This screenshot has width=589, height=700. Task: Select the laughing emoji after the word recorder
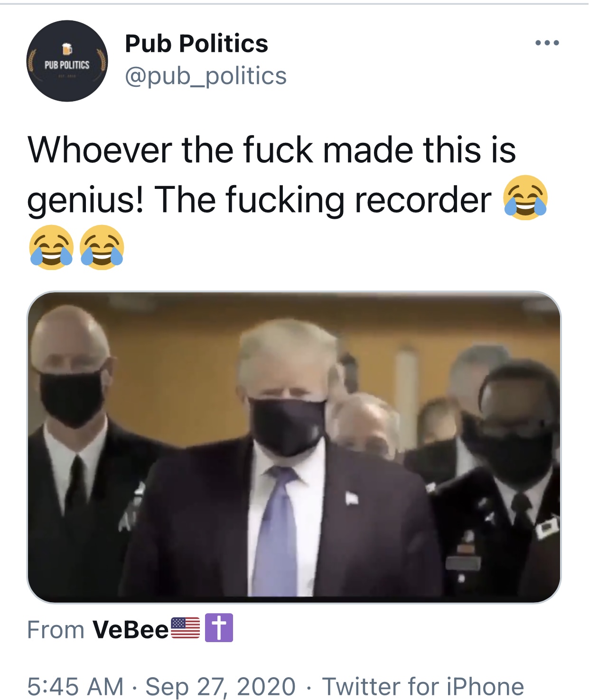click(526, 198)
